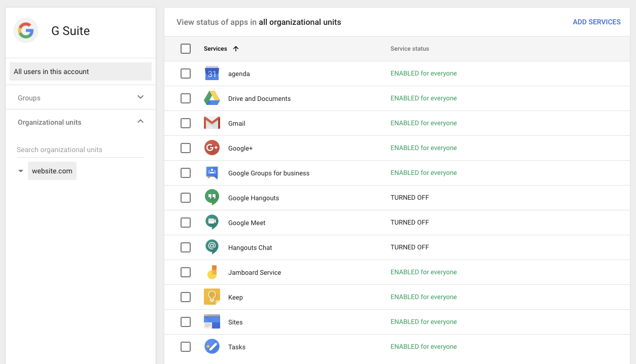Viewport: 636px width, 364px height.
Task: Open the Drive and Documents service
Action: coord(260,99)
